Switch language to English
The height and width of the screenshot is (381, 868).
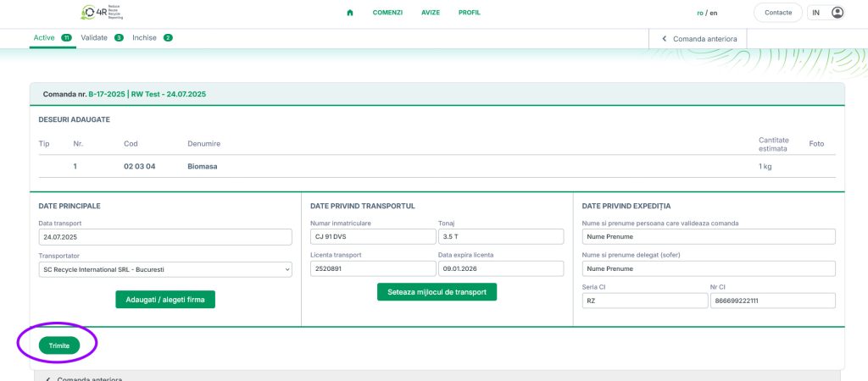(x=714, y=13)
